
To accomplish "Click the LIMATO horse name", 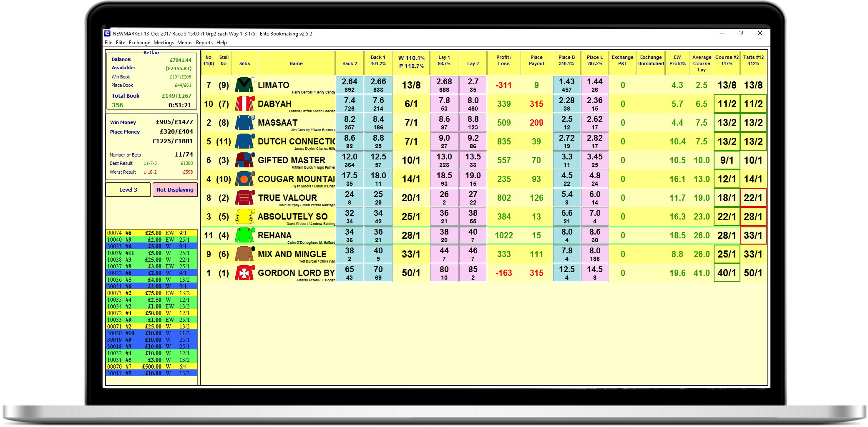I will (x=274, y=85).
